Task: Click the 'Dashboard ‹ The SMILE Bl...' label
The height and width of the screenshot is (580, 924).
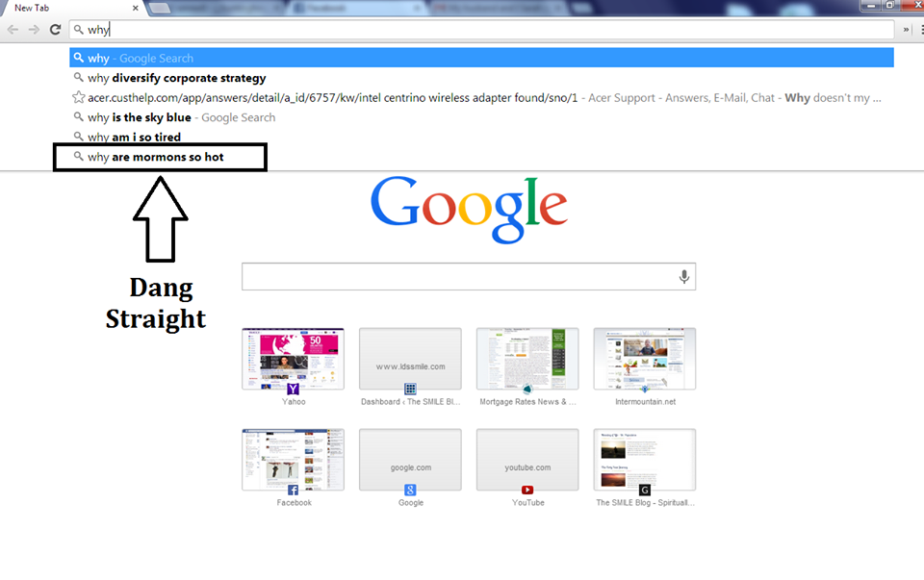Action: [x=410, y=402]
